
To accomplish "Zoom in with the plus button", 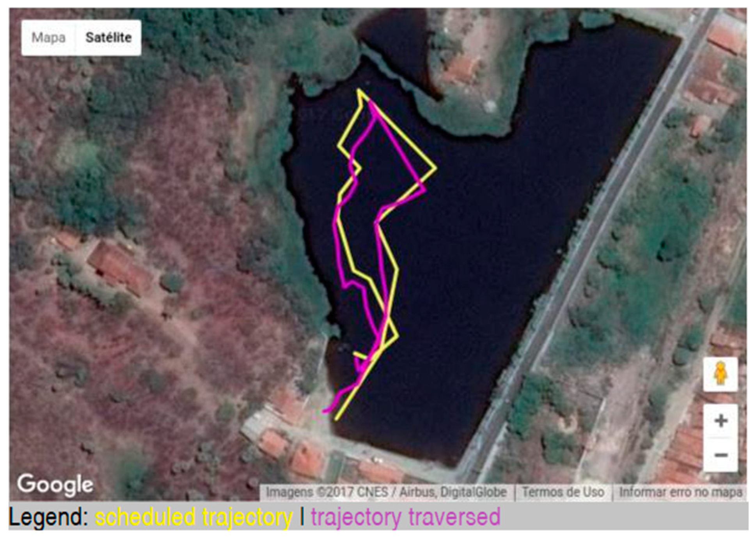I will coord(721,421).
